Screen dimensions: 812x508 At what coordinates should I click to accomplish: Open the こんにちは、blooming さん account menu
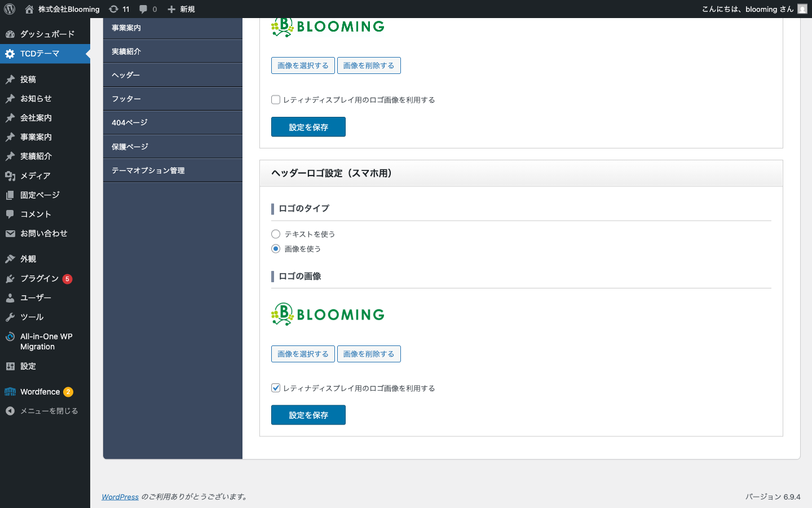[x=754, y=9]
